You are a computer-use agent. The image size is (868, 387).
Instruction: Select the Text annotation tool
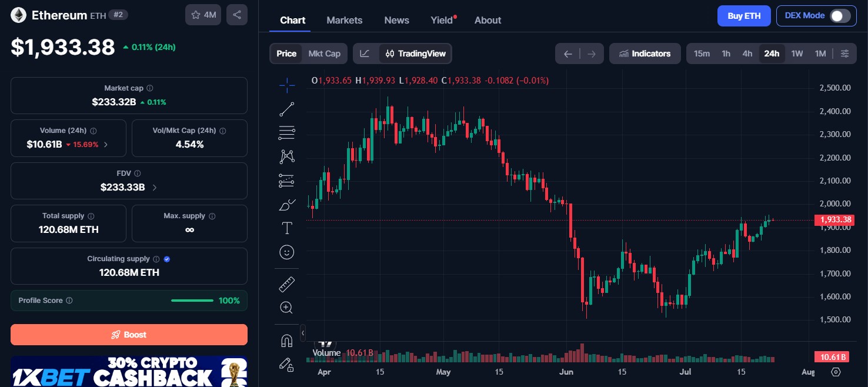click(287, 228)
